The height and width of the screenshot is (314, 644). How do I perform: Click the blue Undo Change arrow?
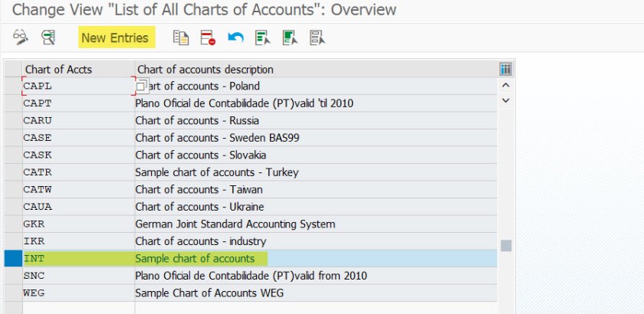(x=235, y=37)
